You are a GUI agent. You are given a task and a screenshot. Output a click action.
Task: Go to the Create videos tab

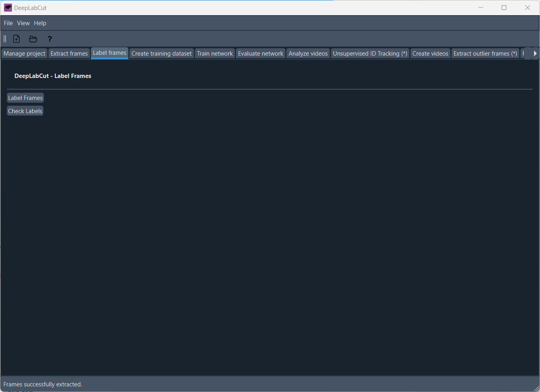point(430,54)
